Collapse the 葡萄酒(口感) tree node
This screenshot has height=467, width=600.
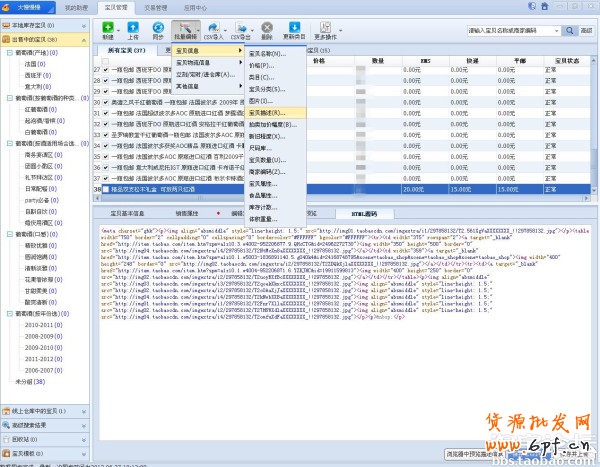[10, 234]
